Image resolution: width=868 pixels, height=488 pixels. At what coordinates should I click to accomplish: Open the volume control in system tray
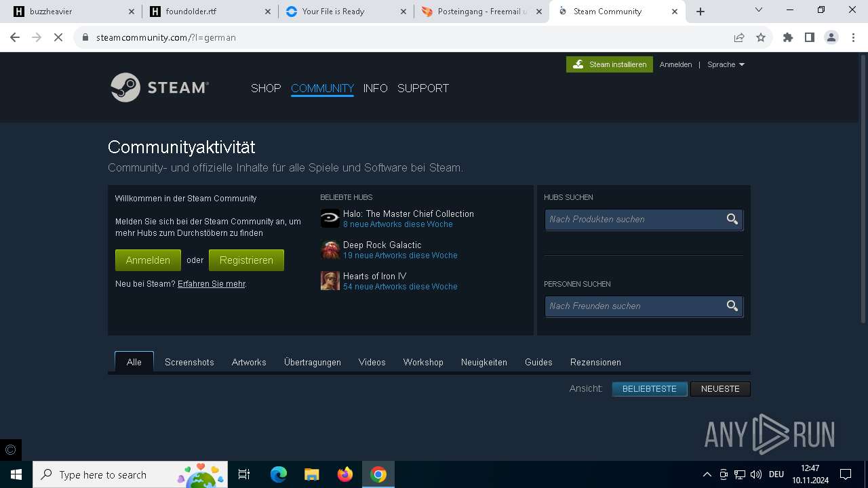pos(756,474)
